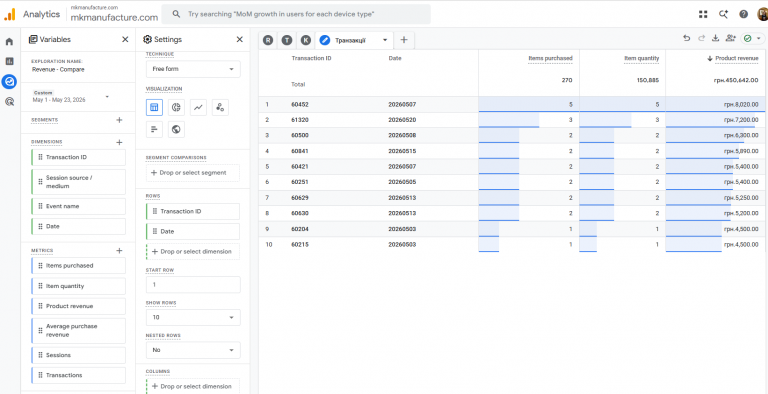Open the mkmanufacture.com property selector
Image resolution: width=768 pixels, height=394 pixels.
point(114,14)
